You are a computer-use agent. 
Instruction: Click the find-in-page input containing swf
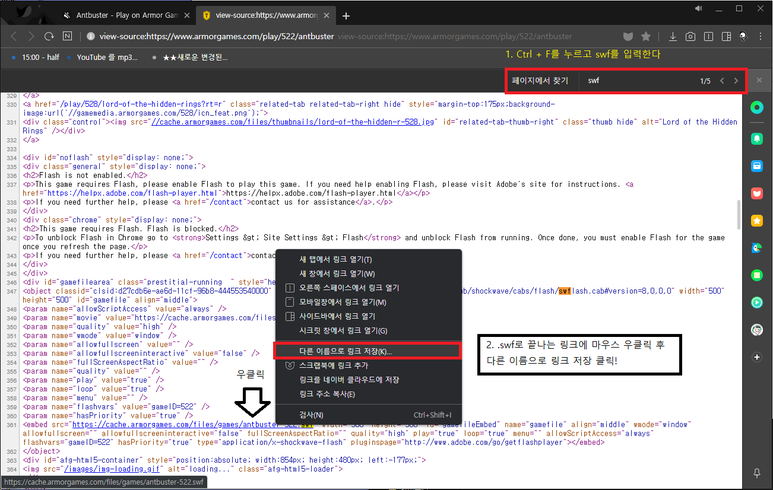pos(638,81)
